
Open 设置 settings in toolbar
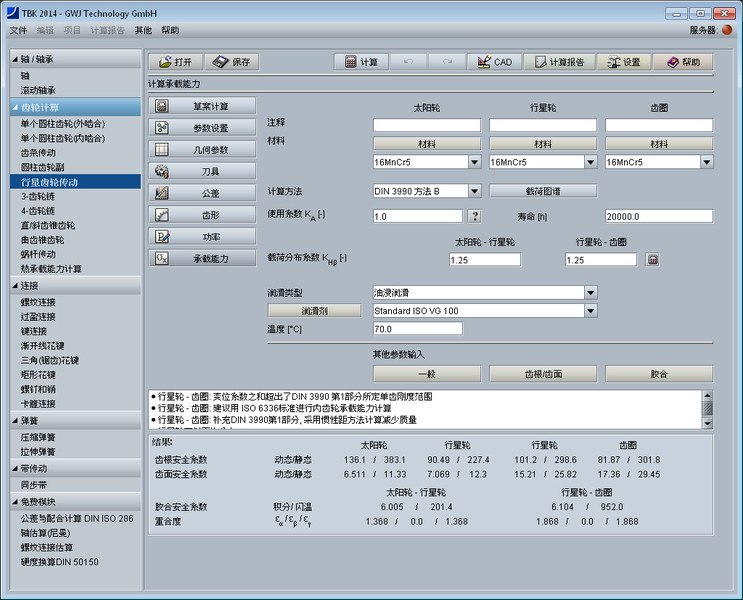(x=623, y=62)
